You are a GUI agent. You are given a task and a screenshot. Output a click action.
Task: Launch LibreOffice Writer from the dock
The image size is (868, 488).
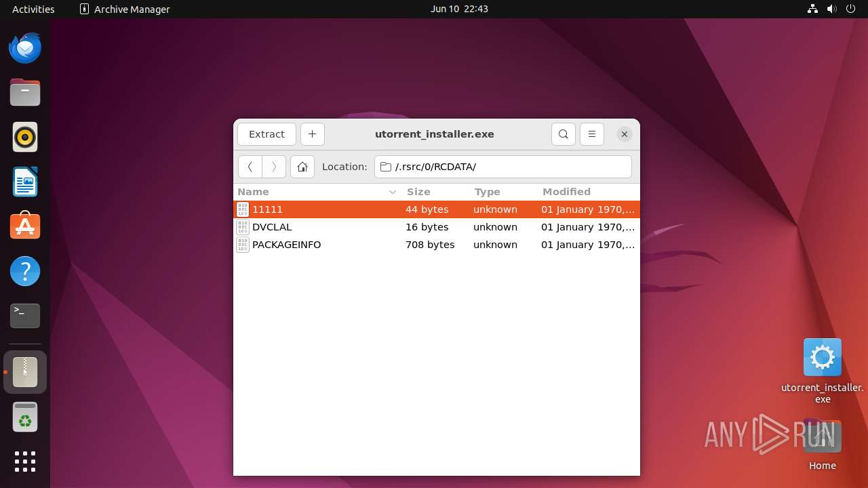(x=25, y=182)
